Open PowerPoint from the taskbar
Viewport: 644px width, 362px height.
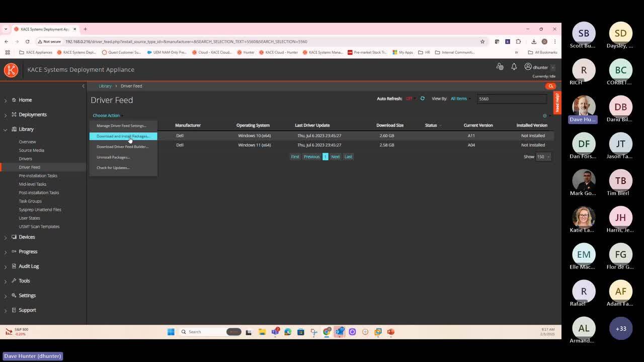(391, 332)
